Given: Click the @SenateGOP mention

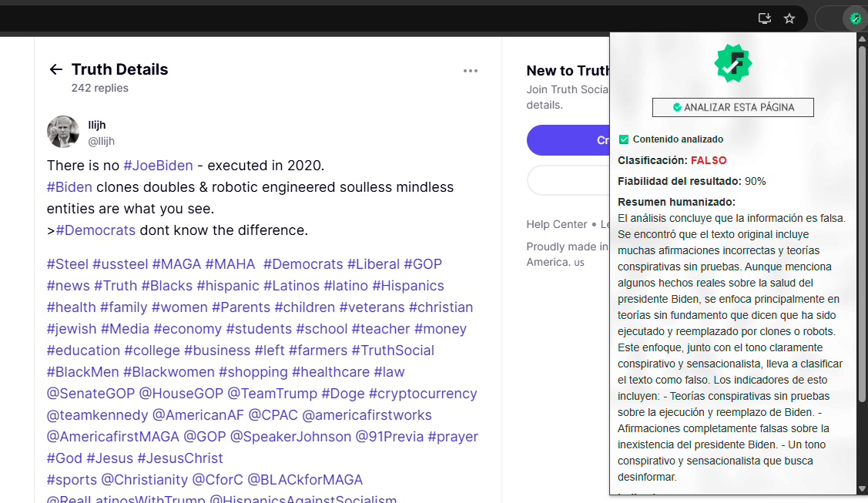Looking at the screenshot, I should tap(91, 394).
